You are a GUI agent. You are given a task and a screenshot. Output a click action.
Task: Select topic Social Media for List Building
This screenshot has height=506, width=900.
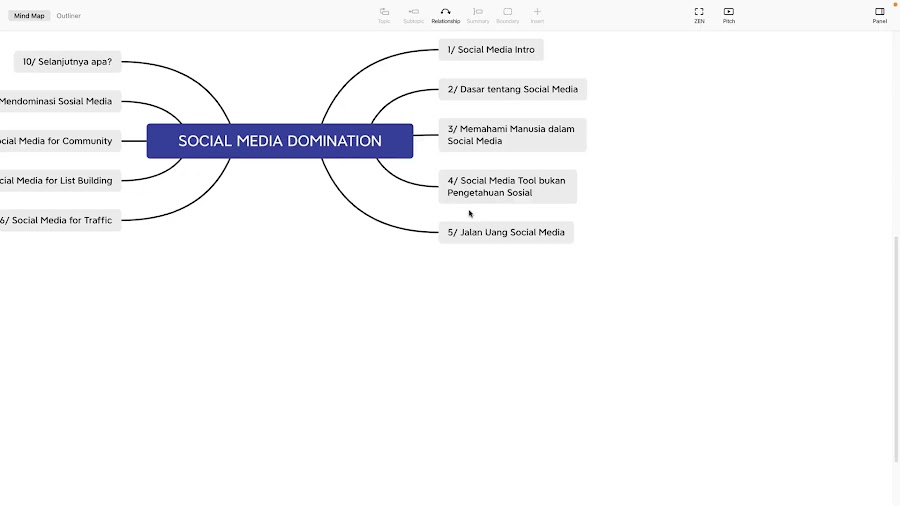[60, 180]
